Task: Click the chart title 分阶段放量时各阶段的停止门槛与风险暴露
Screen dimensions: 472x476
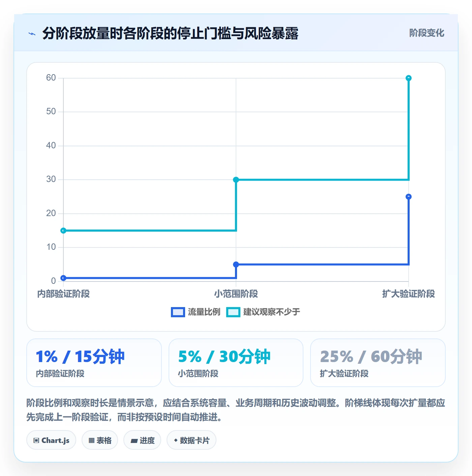Action: 170,33
